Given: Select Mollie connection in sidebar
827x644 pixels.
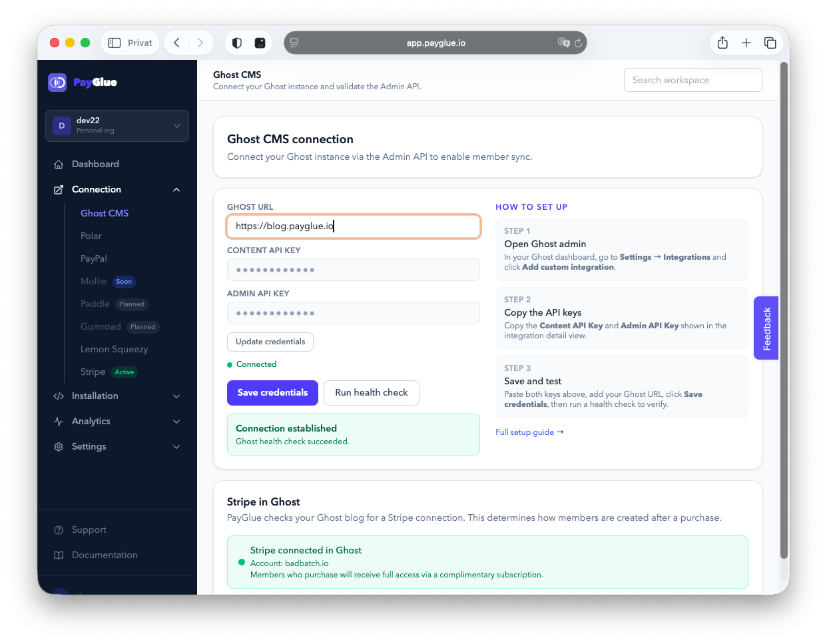Looking at the screenshot, I should [93, 281].
